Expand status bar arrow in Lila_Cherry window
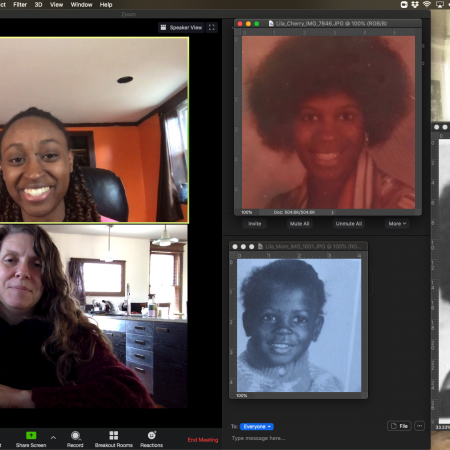Viewport: 450px width, 450px height. [x=332, y=212]
